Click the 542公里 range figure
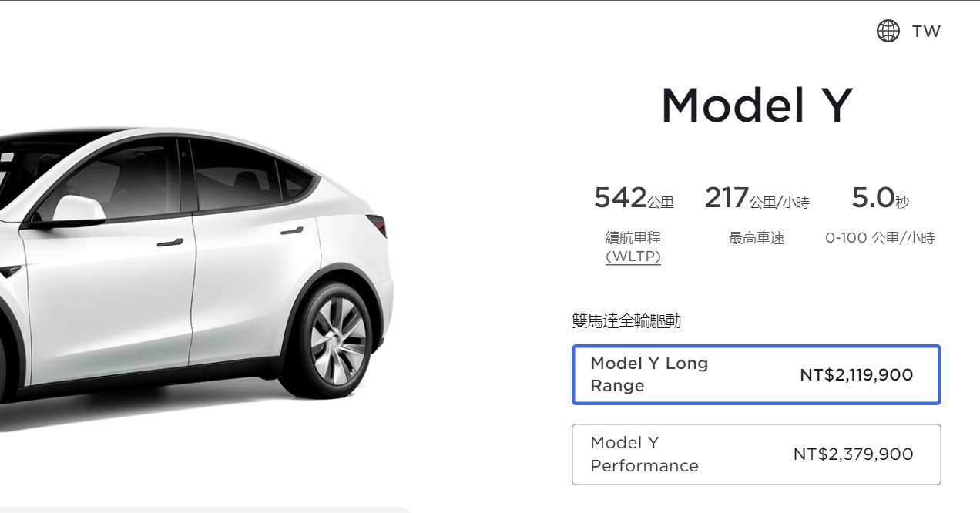This screenshot has width=980, height=513. (x=633, y=198)
